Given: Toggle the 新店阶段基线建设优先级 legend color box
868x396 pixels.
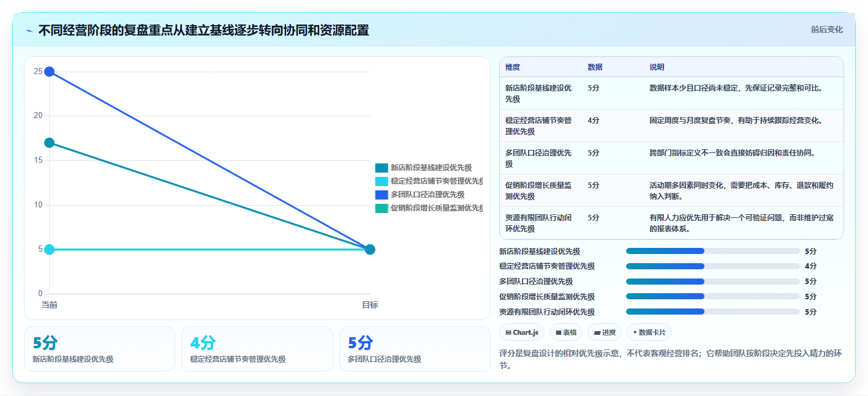Looking at the screenshot, I should (x=382, y=168).
